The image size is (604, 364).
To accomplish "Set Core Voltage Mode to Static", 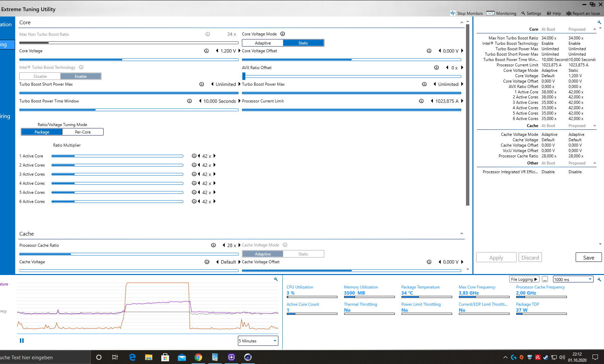I will (303, 43).
